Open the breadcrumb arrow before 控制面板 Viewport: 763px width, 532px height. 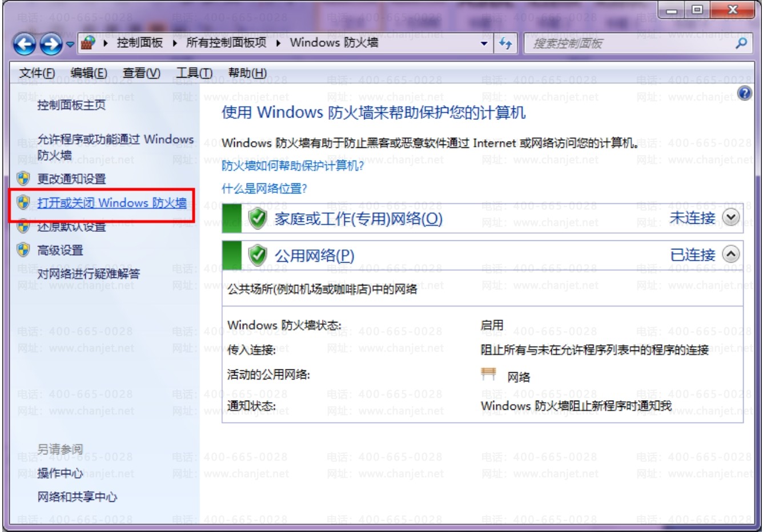106,43
